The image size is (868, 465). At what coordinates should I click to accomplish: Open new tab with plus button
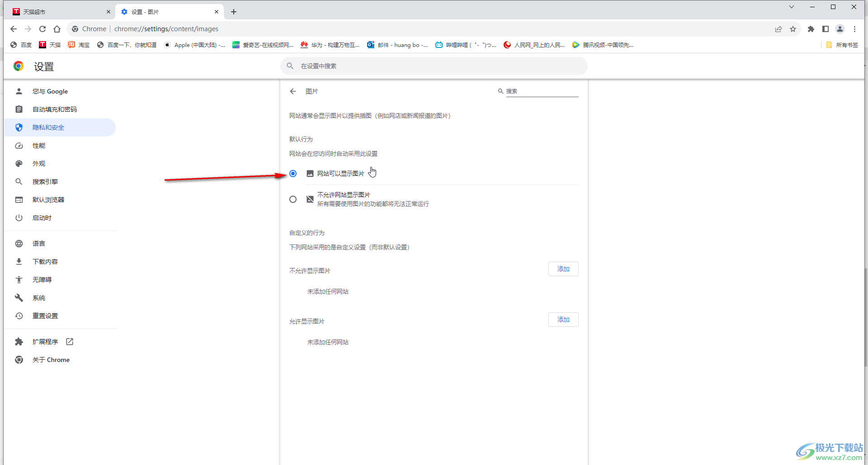click(234, 12)
